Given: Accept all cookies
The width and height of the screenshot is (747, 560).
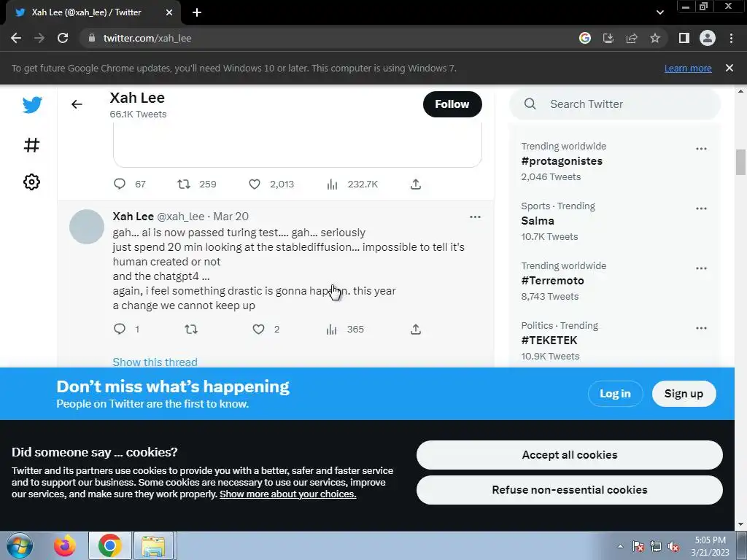Looking at the screenshot, I should point(569,455).
